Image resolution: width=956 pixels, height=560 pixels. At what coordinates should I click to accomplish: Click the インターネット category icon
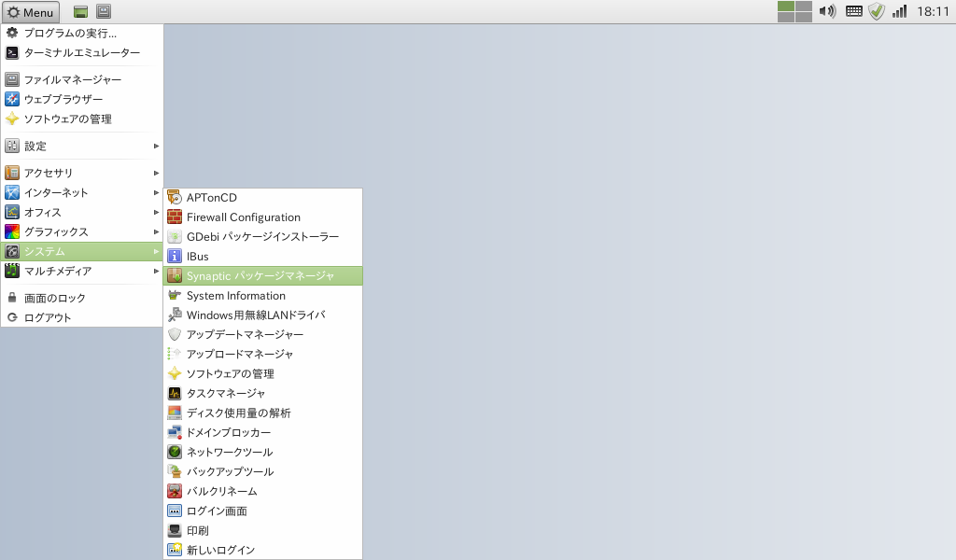[x=12, y=192]
